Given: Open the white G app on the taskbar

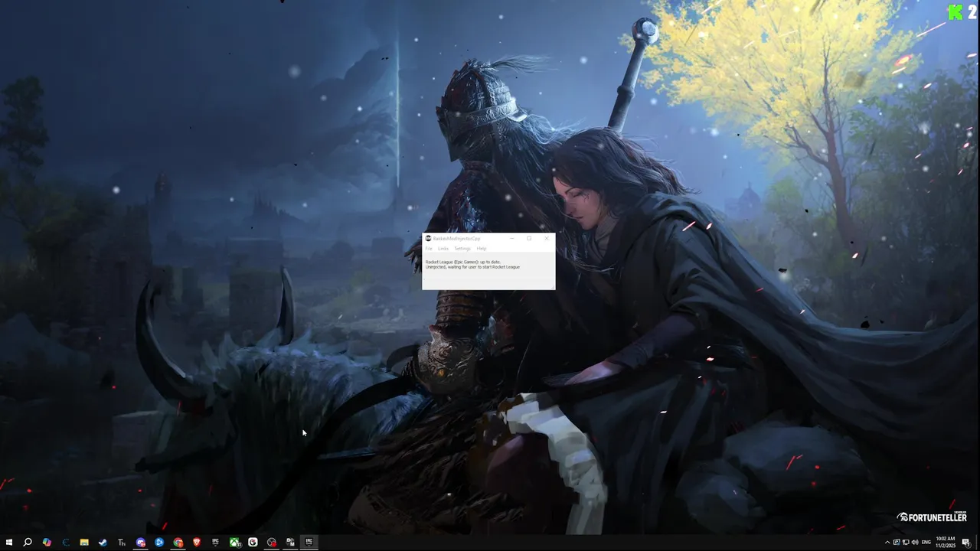Looking at the screenshot, I should coord(253,543).
